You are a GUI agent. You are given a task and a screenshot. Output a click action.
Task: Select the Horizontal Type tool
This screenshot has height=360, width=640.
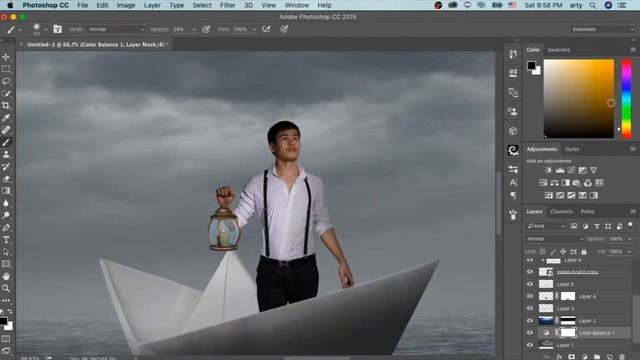[6, 240]
